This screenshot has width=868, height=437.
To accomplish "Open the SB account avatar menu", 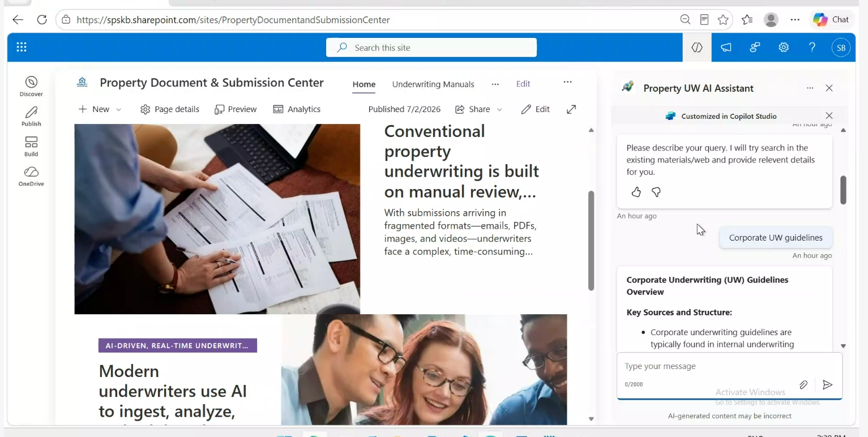I will coord(841,48).
